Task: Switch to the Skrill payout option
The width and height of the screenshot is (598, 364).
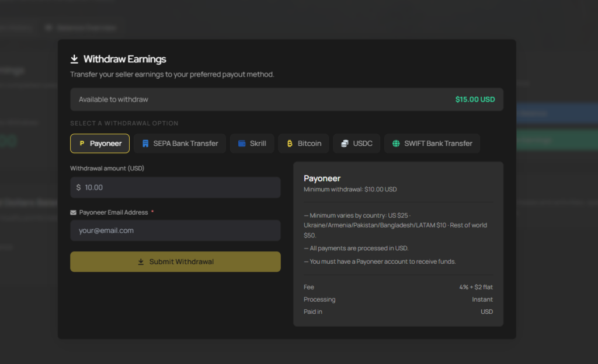Action: (252, 143)
